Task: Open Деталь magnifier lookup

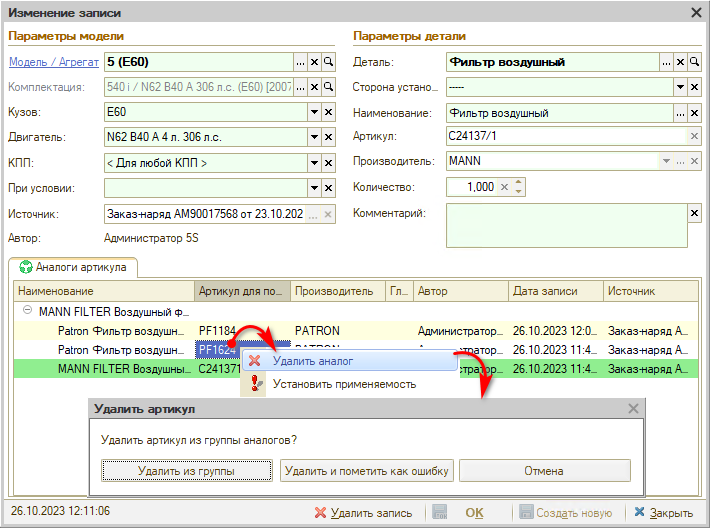Action: click(694, 62)
